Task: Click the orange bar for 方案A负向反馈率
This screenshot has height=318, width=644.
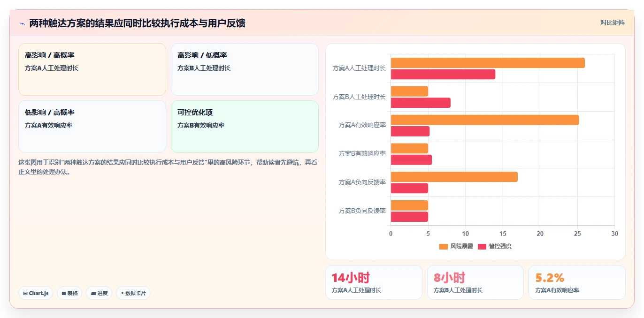Action: [x=454, y=177]
